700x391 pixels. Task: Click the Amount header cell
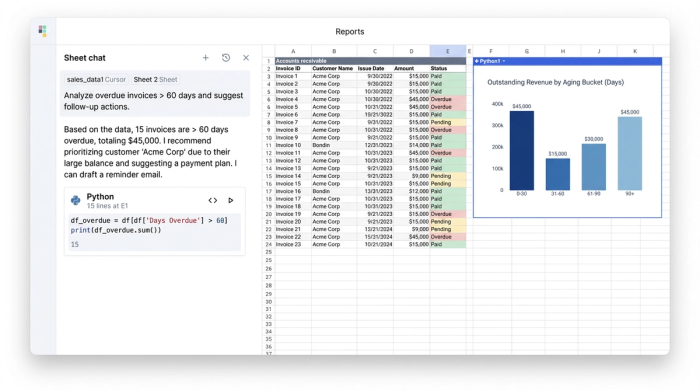pos(411,69)
